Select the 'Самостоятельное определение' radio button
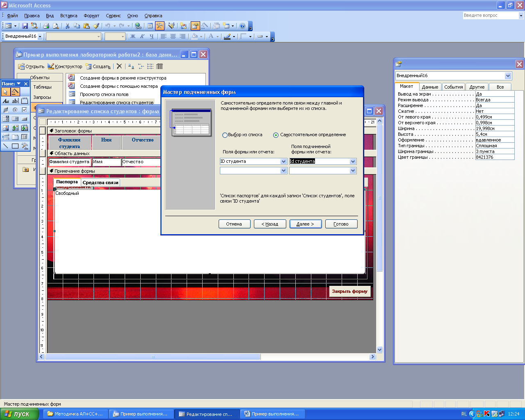The image size is (525, 420). 276,135
